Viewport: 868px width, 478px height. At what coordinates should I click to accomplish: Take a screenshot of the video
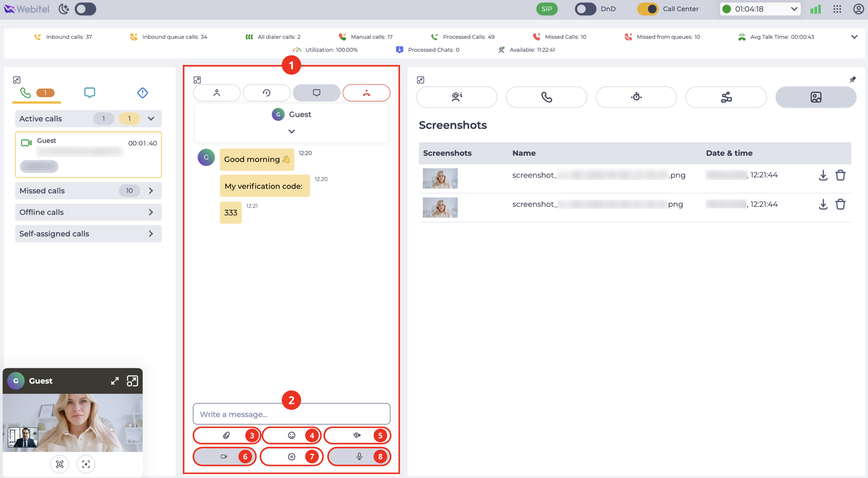click(x=60, y=464)
